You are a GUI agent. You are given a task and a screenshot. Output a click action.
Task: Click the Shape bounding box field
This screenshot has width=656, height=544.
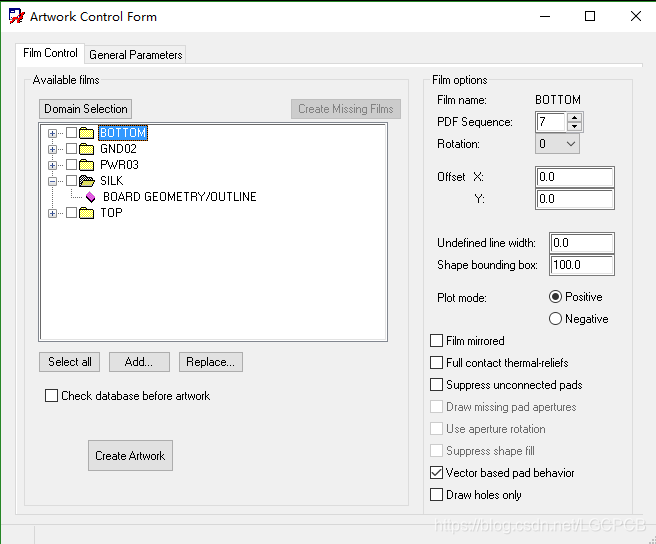[582, 265]
